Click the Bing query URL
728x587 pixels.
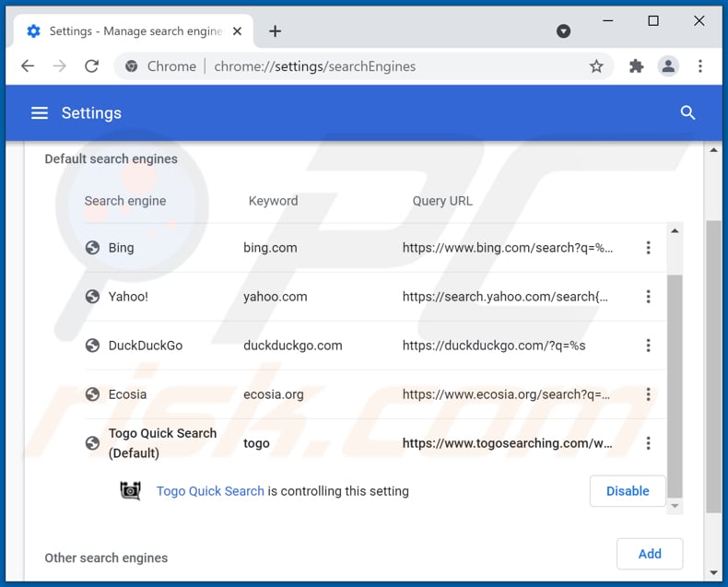point(508,248)
